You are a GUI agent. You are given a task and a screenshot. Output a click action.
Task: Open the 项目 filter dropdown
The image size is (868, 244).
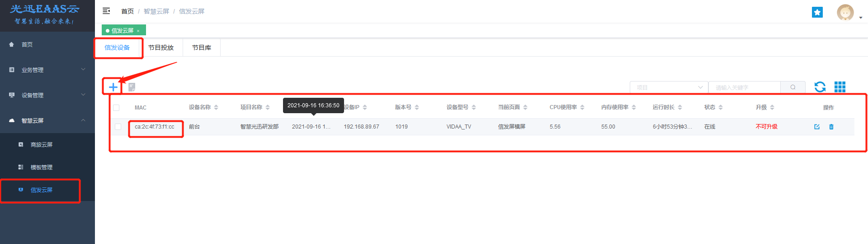669,87
